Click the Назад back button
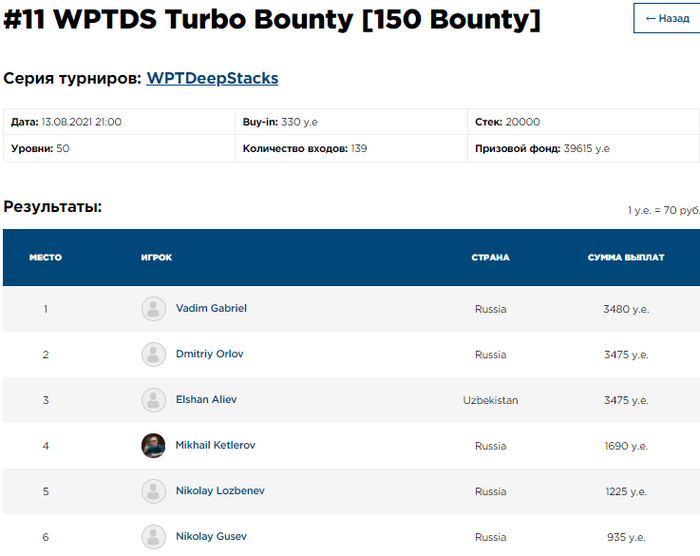The height and width of the screenshot is (556, 700). click(667, 18)
